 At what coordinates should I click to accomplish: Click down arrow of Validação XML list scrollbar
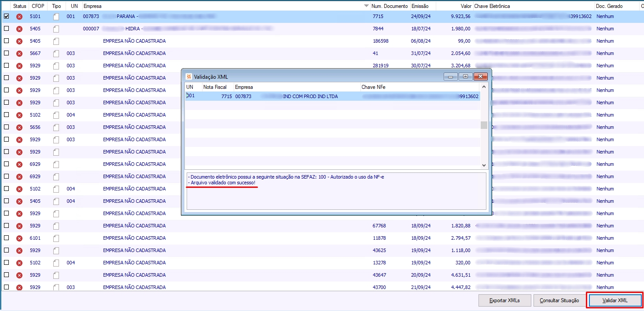[484, 165]
